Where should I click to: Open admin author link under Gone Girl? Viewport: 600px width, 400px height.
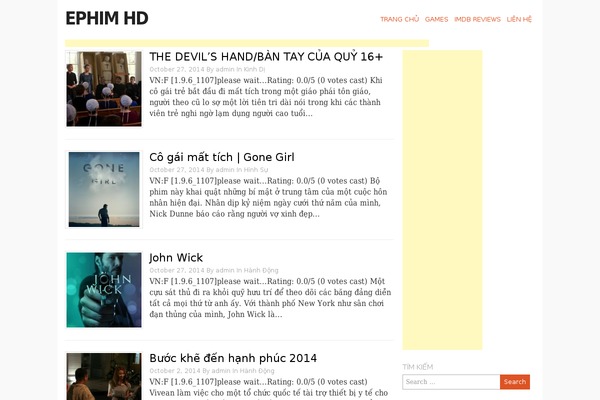225,170
